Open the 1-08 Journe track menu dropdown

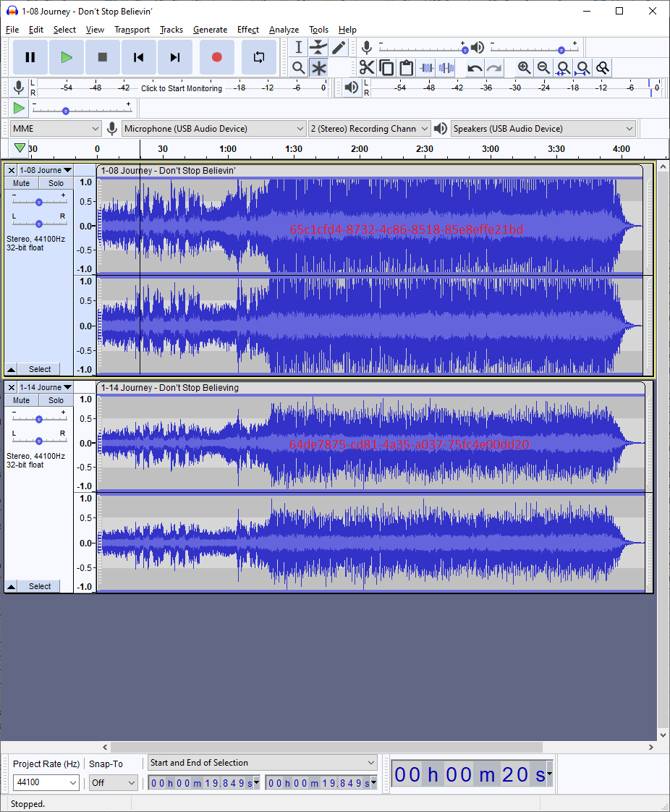click(x=46, y=170)
